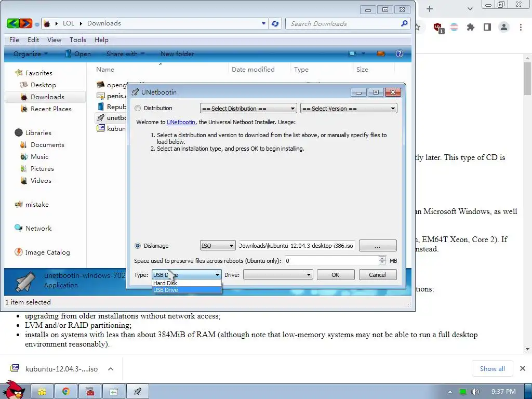Click the persistent space MB field

coord(331,261)
